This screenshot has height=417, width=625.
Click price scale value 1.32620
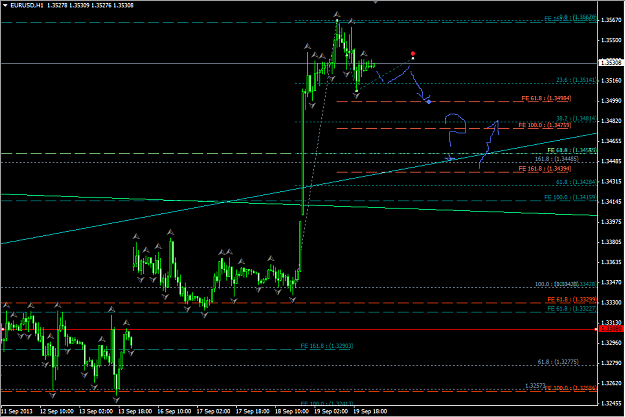[x=611, y=383]
